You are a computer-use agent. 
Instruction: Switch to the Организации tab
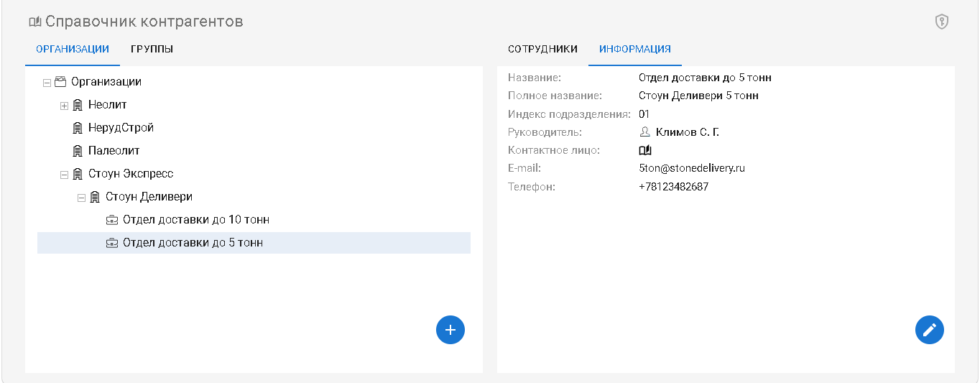pyautogui.click(x=73, y=49)
